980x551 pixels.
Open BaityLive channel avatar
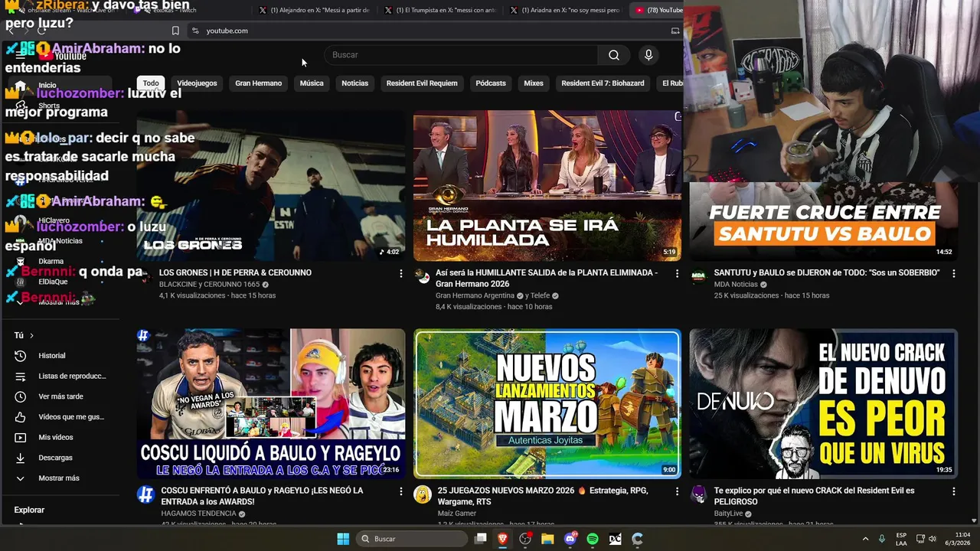click(698, 494)
